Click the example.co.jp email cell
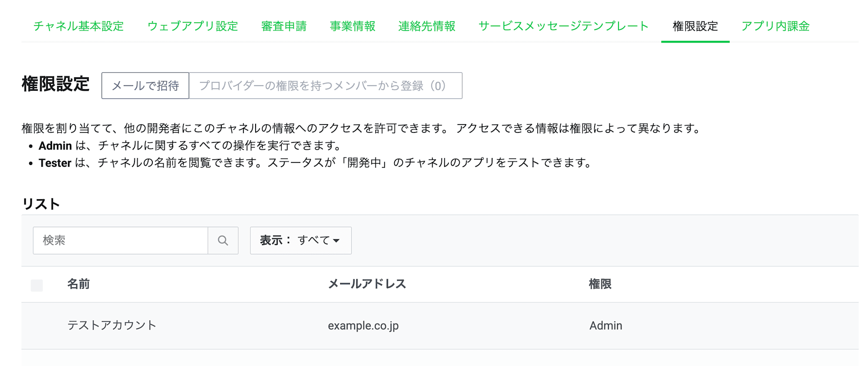868x366 pixels. pos(363,326)
